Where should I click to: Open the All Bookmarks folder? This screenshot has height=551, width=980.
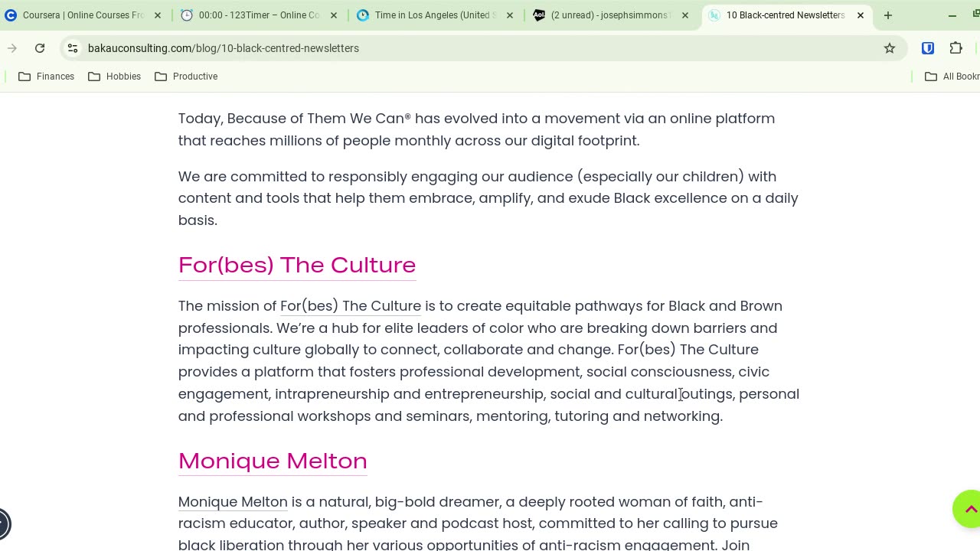coord(952,77)
